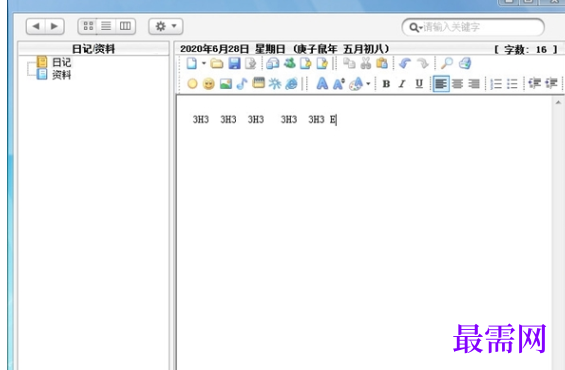Insert music with the note icon
The width and height of the screenshot is (565, 370).
pyautogui.click(x=242, y=84)
